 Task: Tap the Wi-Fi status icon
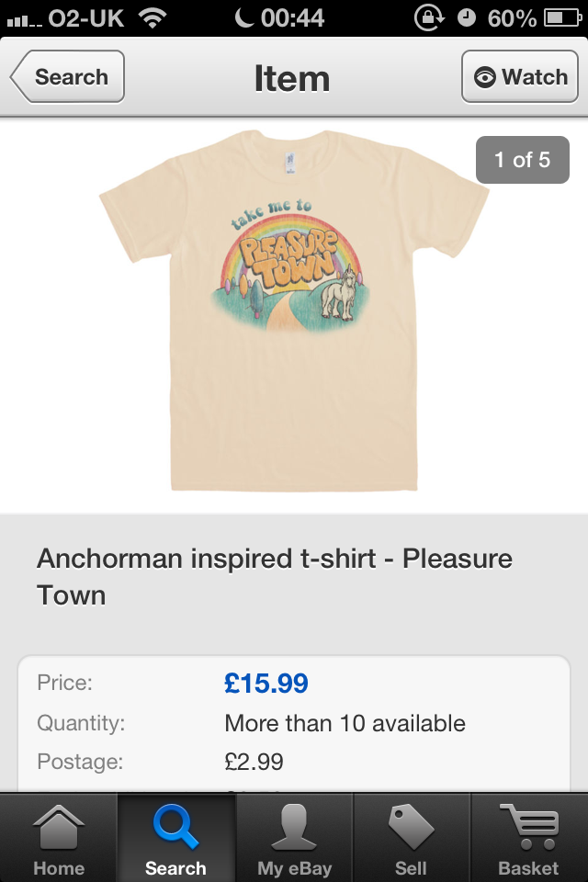click(153, 17)
